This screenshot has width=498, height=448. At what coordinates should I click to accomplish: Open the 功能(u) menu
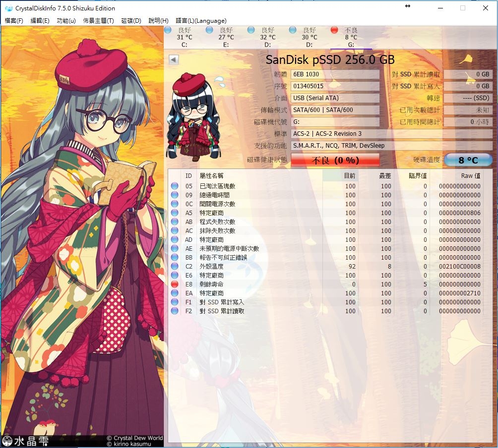[x=66, y=21]
